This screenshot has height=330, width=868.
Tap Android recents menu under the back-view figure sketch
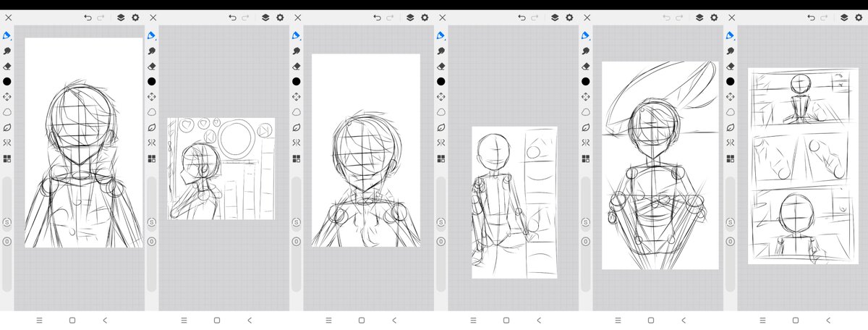click(474, 319)
